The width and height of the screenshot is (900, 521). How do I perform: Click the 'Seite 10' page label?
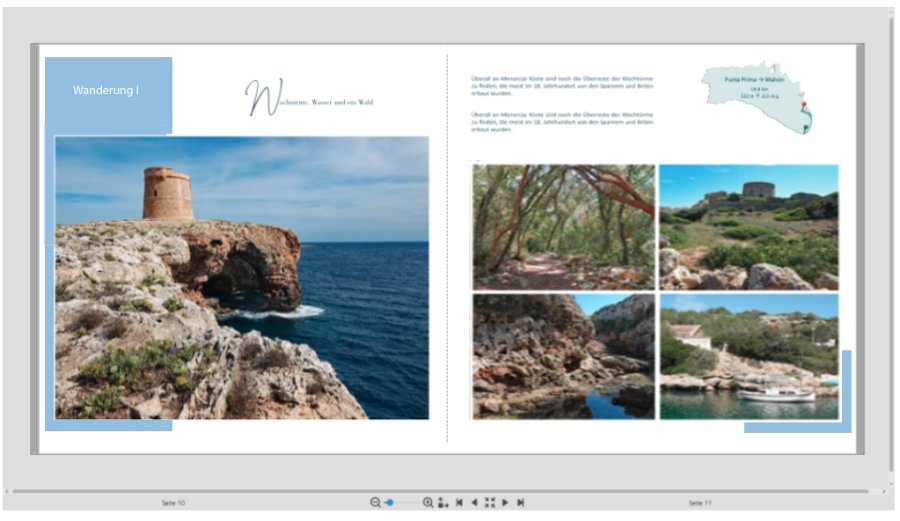[173, 503]
